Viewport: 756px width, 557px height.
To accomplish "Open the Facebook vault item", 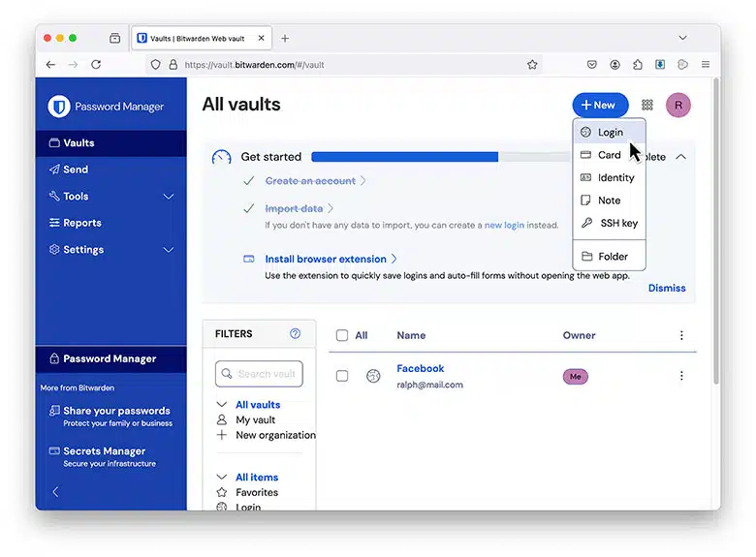I will point(420,369).
